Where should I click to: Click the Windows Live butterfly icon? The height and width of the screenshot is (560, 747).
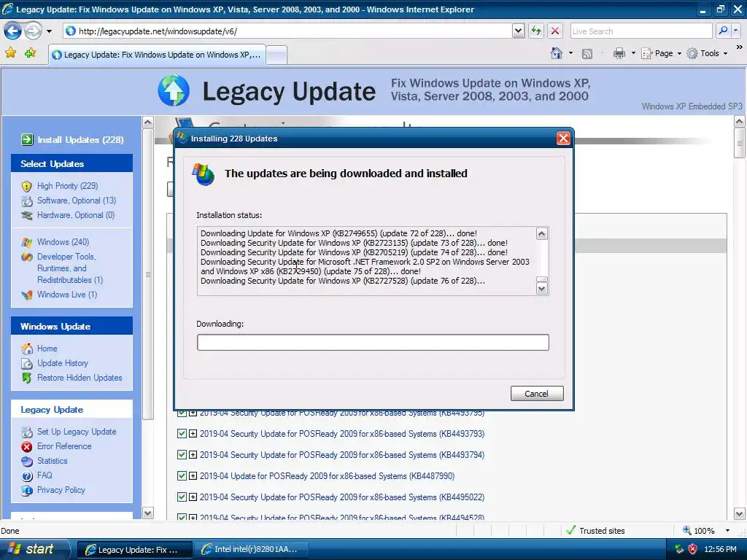27,295
